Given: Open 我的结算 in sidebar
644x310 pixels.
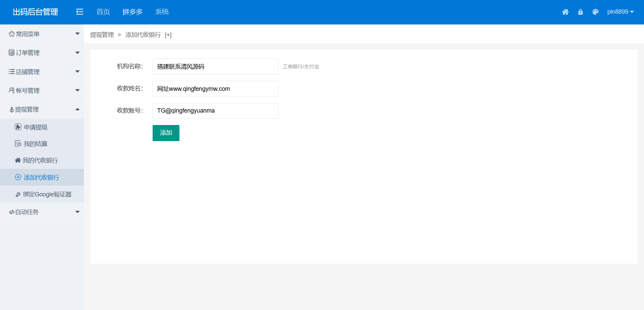Looking at the screenshot, I should 35,144.
